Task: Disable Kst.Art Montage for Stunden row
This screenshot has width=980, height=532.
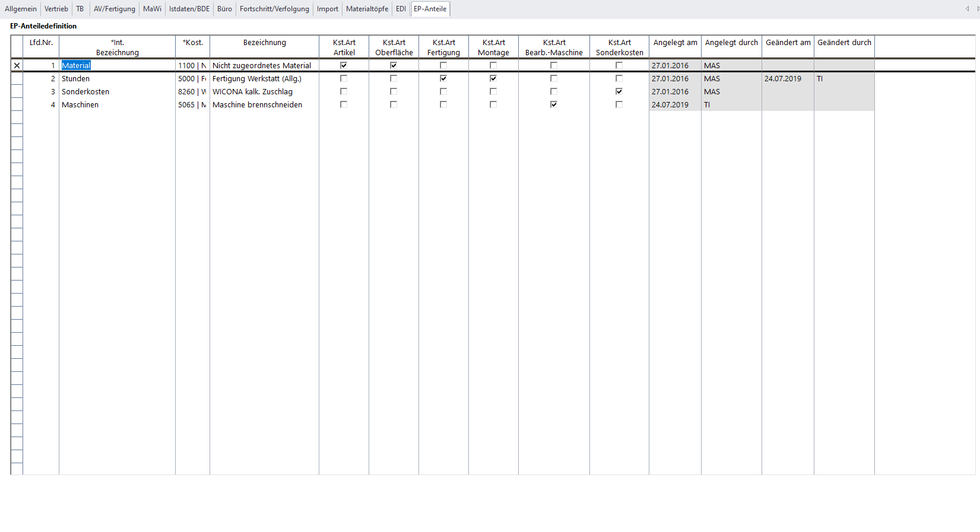Action: (493, 78)
